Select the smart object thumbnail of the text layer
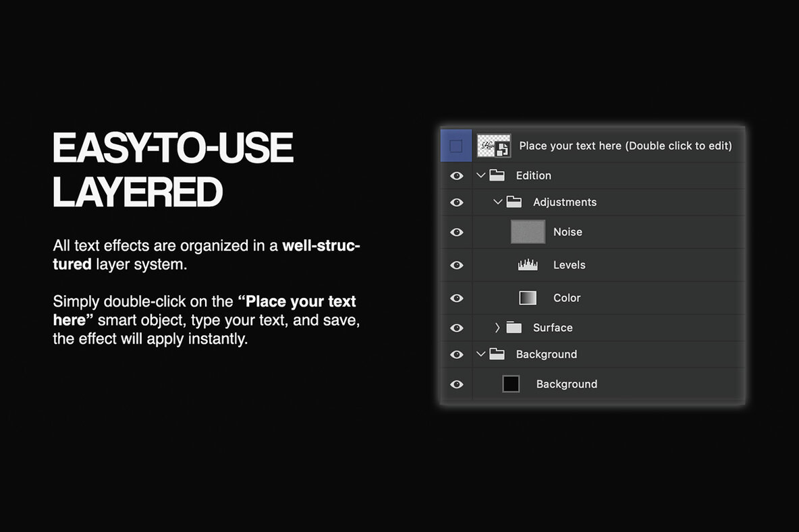The height and width of the screenshot is (532, 799). pyautogui.click(x=493, y=146)
